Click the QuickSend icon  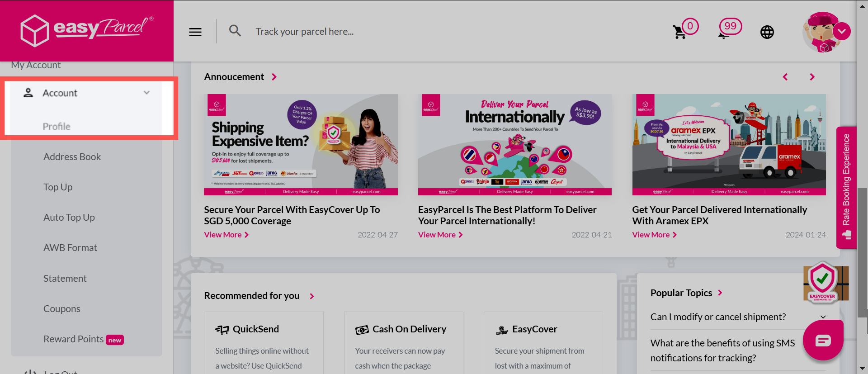[x=222, y=330]
